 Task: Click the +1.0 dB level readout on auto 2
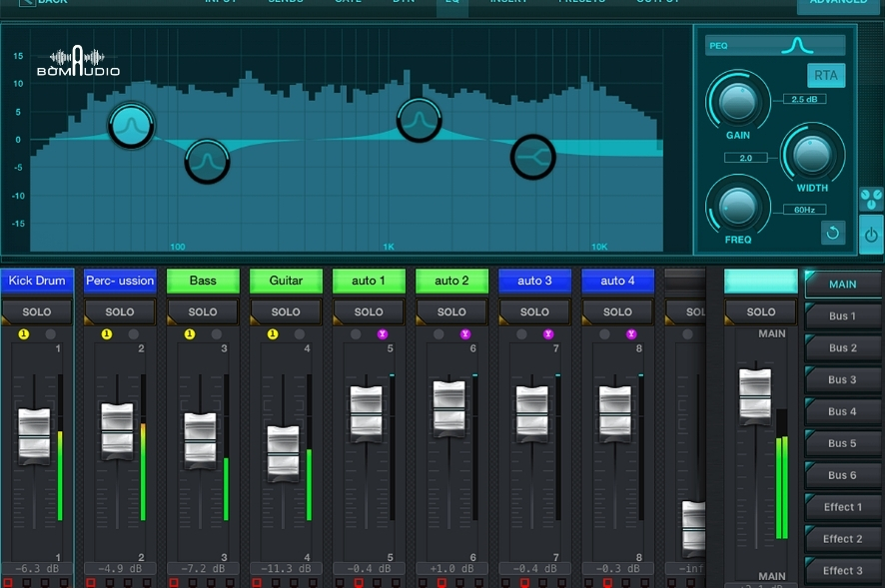click(x=451, y=568)
